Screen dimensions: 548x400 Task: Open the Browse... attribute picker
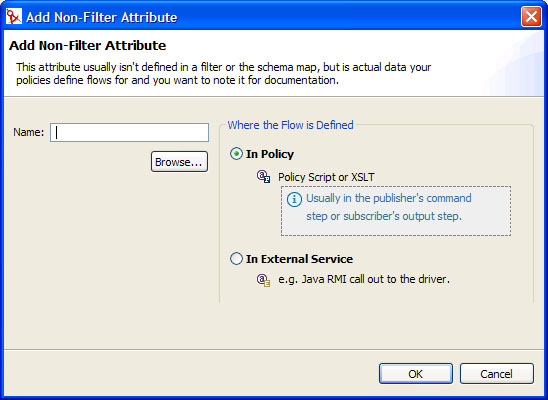[x=179, y=162]
